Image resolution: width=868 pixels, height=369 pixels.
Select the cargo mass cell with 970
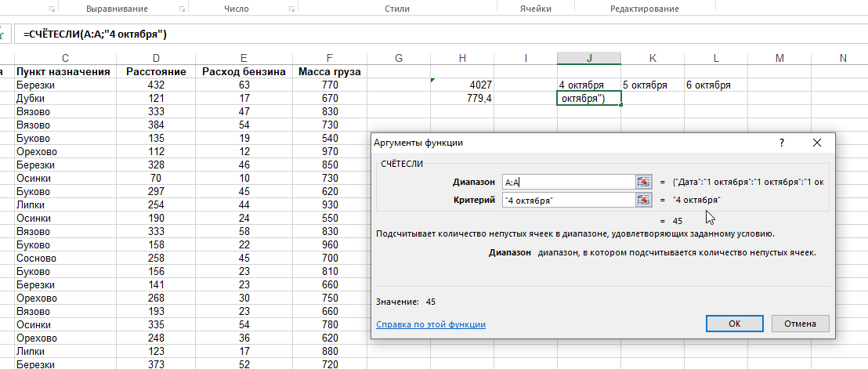pyautogui.click(x=330, y=151)
